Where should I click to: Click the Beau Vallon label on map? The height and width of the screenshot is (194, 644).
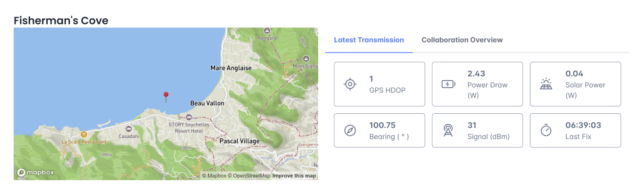click(207, 103)
